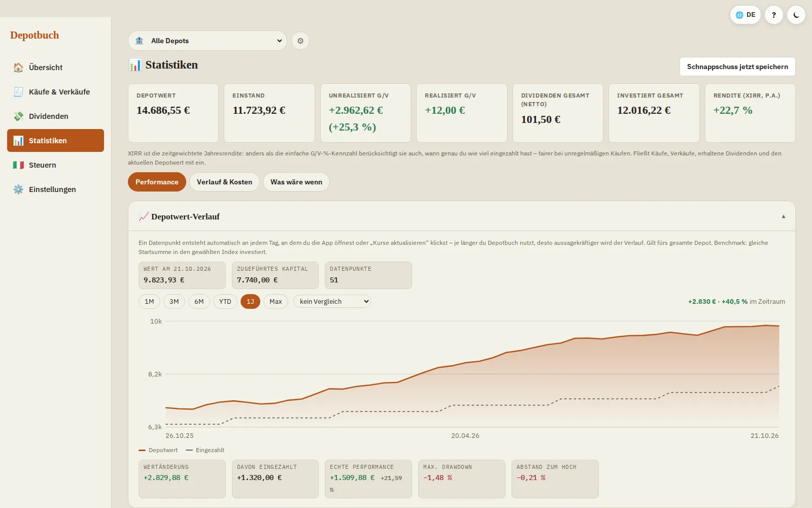The image size is (812, 508).
Task: Open the Alle Depots dropdown
Action: [x=208, y=41]
